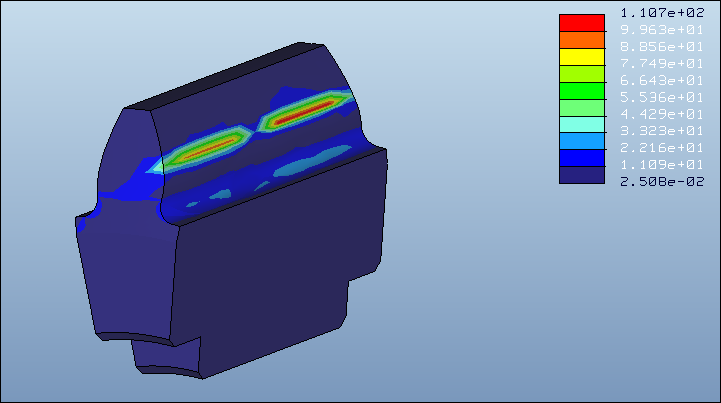The image size is (721, 403).
Task: Click the flat top face of the model
Action: pyautogui.click(x=224, y=76)
